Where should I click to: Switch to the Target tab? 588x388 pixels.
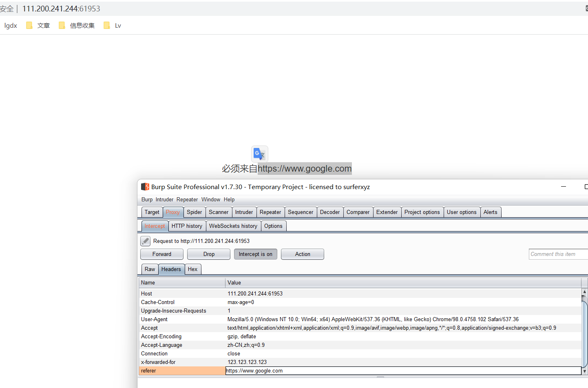(x=152, y=212)
